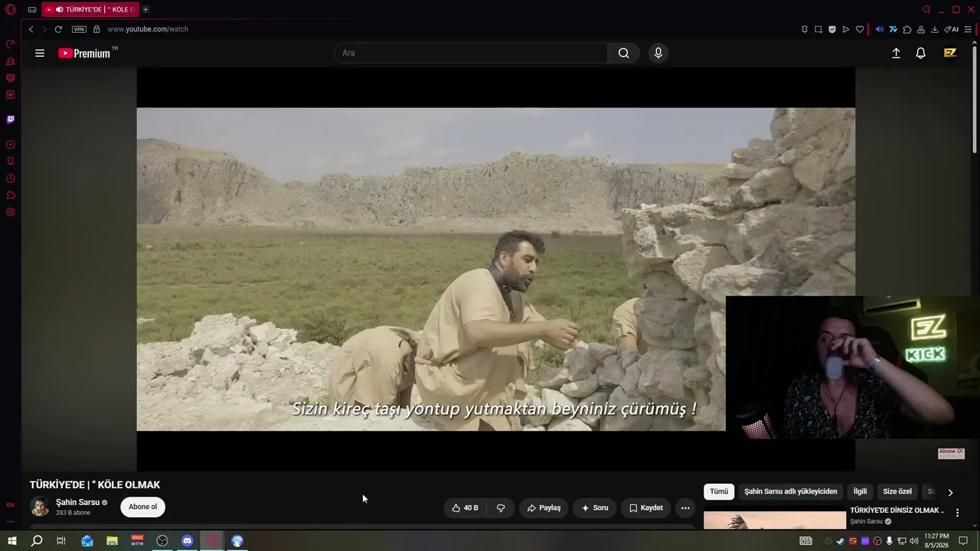Switch to the TÜRKİYE'DE KÖLE OLMAK browser tab

(89, 9)
